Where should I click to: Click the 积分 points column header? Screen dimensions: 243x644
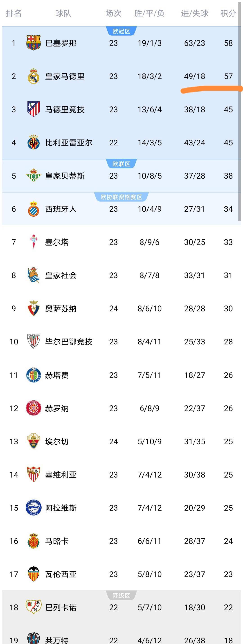[x=228, y=13]
